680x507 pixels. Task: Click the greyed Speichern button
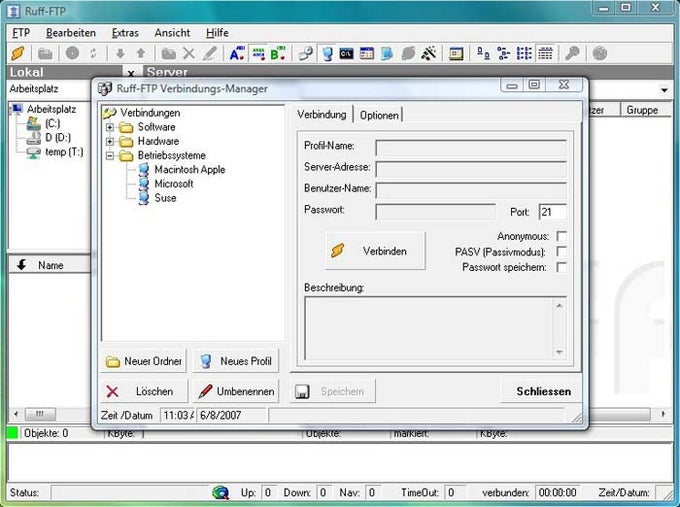click(x=332, y=391)
